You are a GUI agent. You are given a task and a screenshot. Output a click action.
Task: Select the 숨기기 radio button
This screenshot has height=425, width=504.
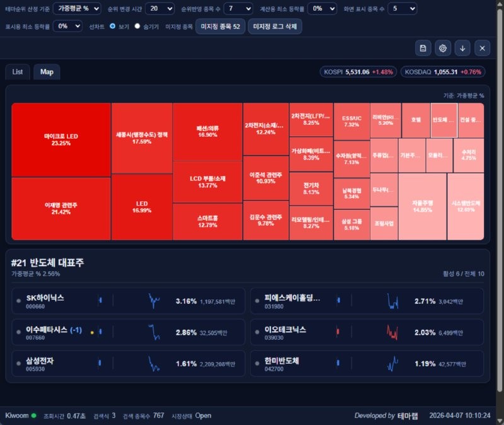click(137, 26)
